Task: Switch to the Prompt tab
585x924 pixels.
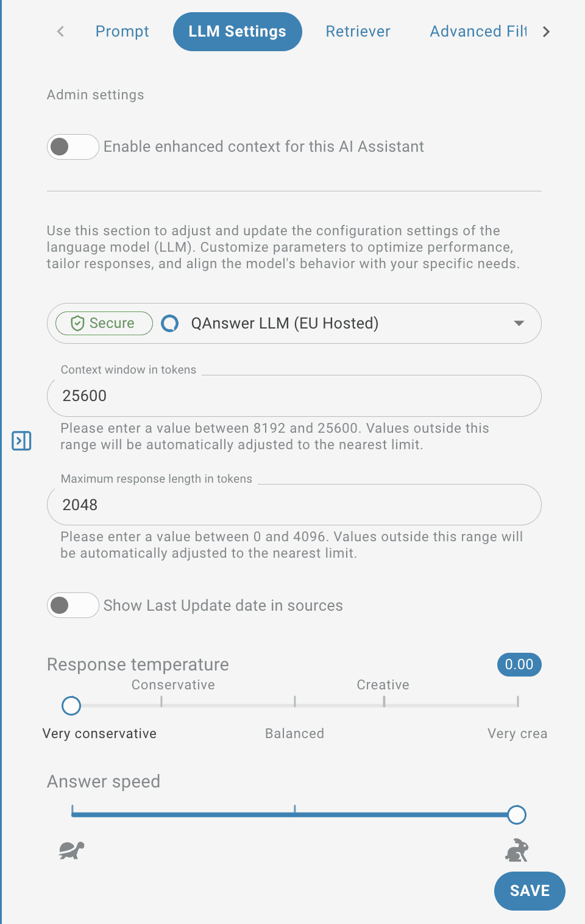Action: [122, 32]
